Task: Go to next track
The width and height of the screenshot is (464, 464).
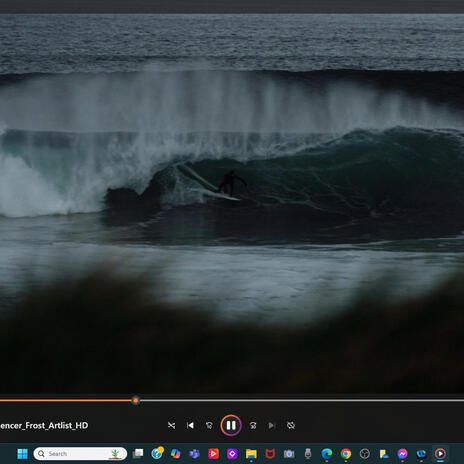Action: pos(272,425)
